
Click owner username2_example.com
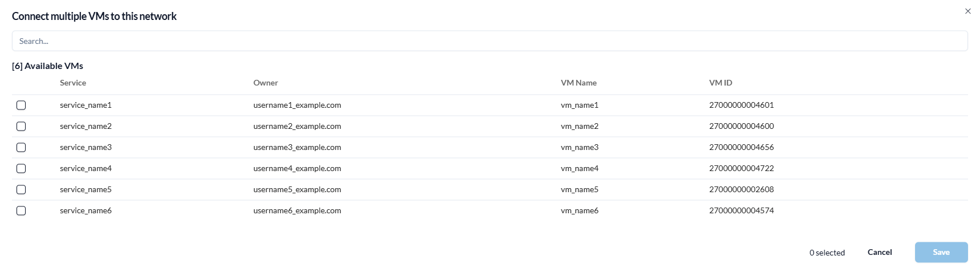click(297, 126)
